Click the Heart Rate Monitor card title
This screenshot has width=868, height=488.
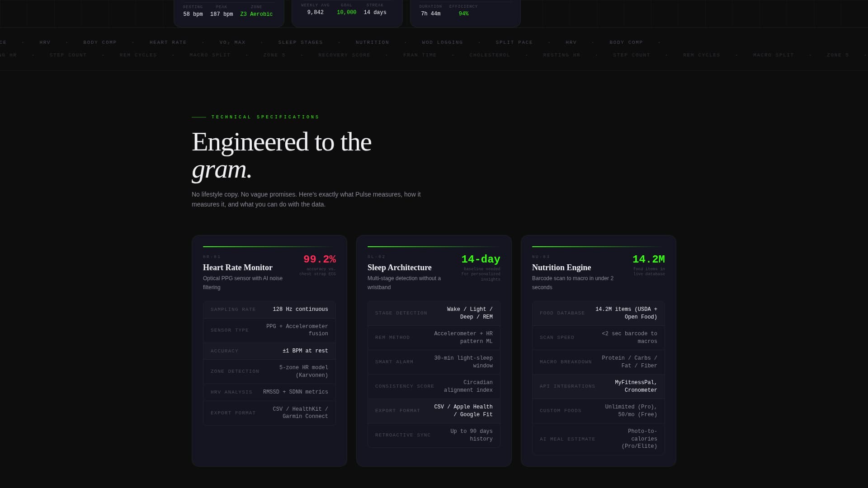pyautogui.click(x=238, y=267)
